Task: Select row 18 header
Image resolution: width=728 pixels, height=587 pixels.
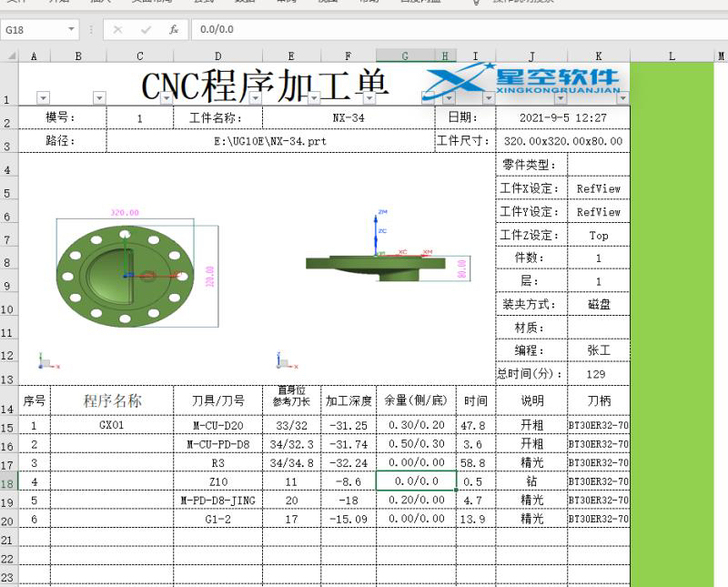Action: (x=8, y=482)
